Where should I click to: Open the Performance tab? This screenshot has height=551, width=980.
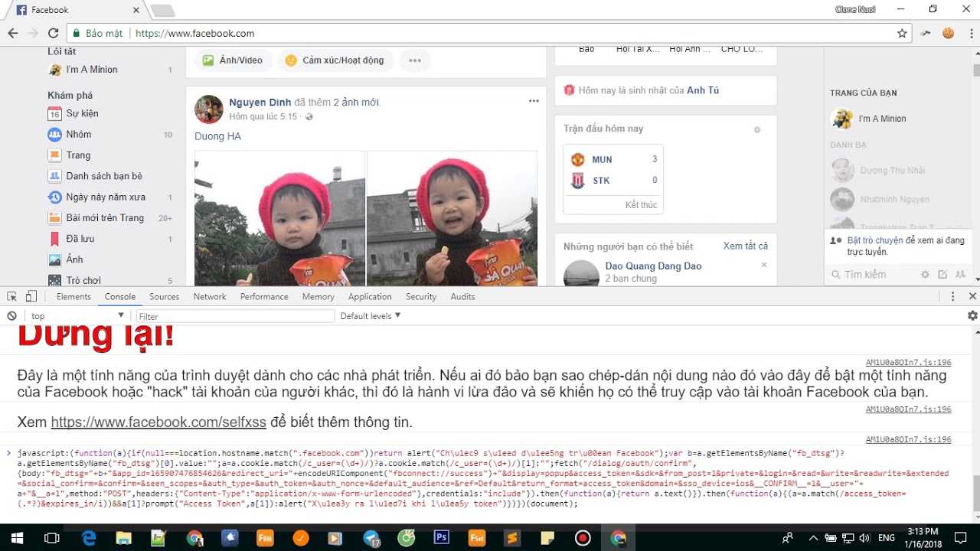264,297
